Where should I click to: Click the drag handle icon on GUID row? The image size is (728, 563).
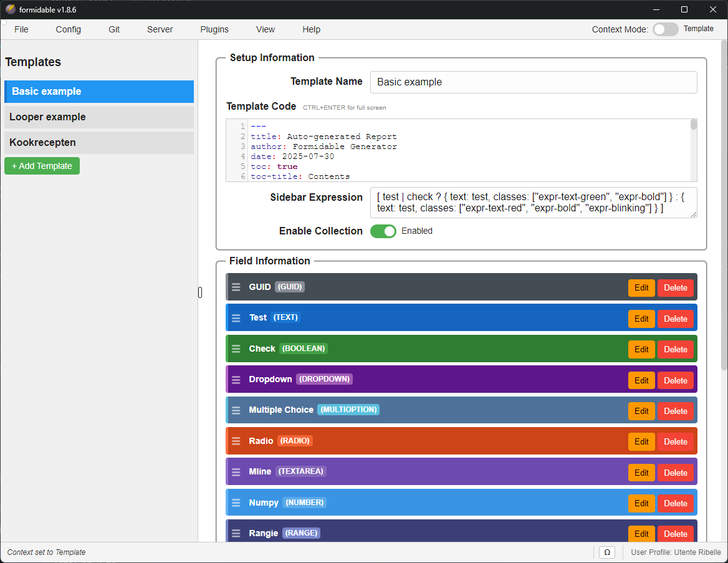pyautogui.click(x=236, y=287)
